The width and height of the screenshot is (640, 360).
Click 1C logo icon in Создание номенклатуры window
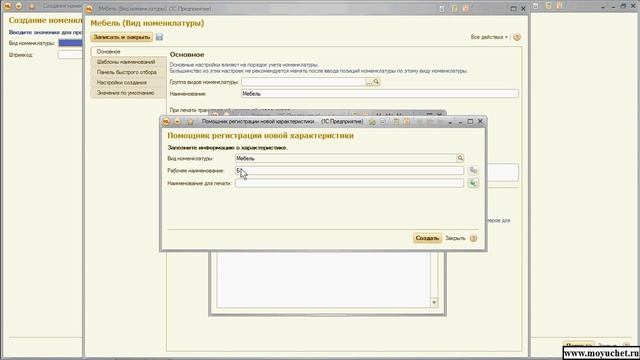tap(7, 6)
